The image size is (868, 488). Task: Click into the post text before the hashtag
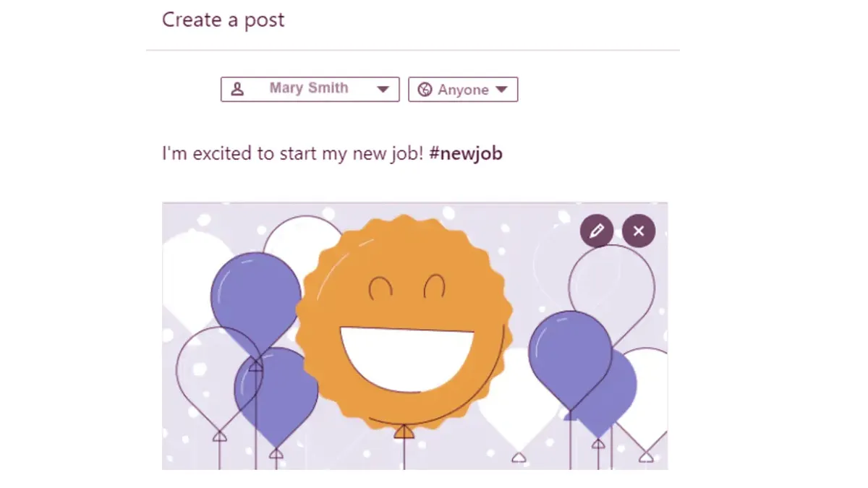(289, 153)
